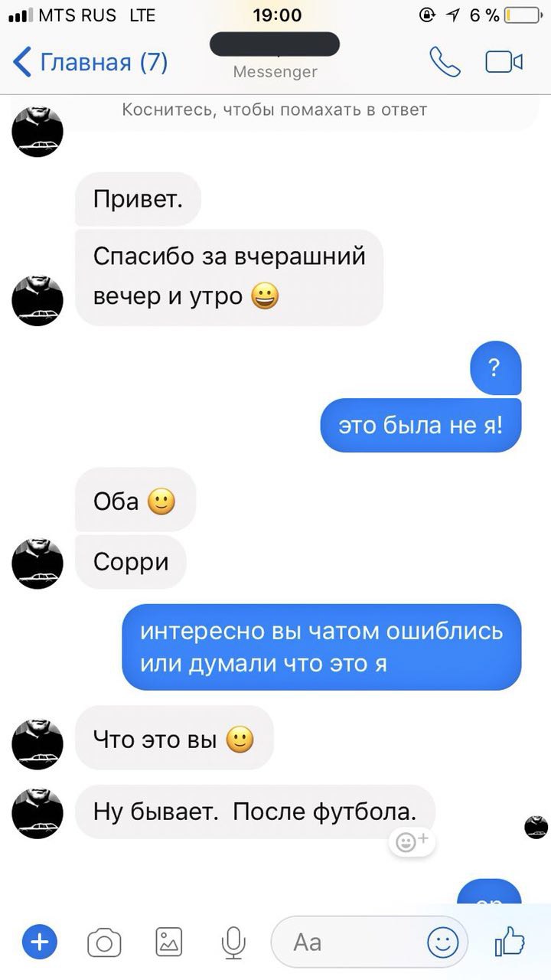
Task: Open the photo gallery picker
Action: point(168,942)
